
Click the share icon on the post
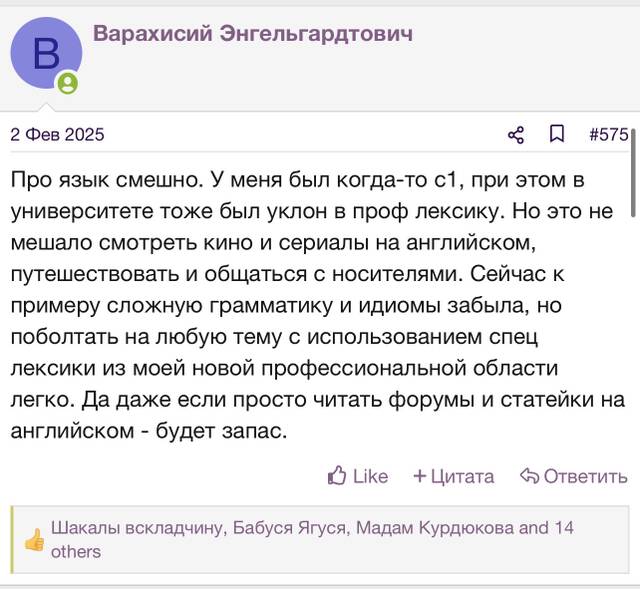coord(516,135)
